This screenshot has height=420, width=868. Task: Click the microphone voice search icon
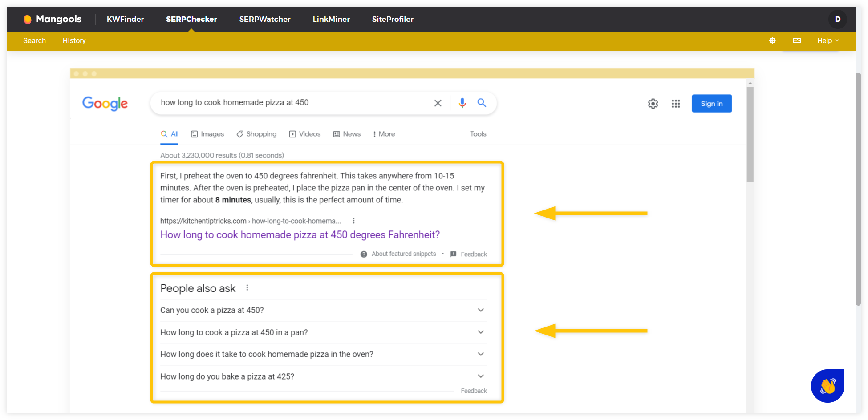click(462, 103)
